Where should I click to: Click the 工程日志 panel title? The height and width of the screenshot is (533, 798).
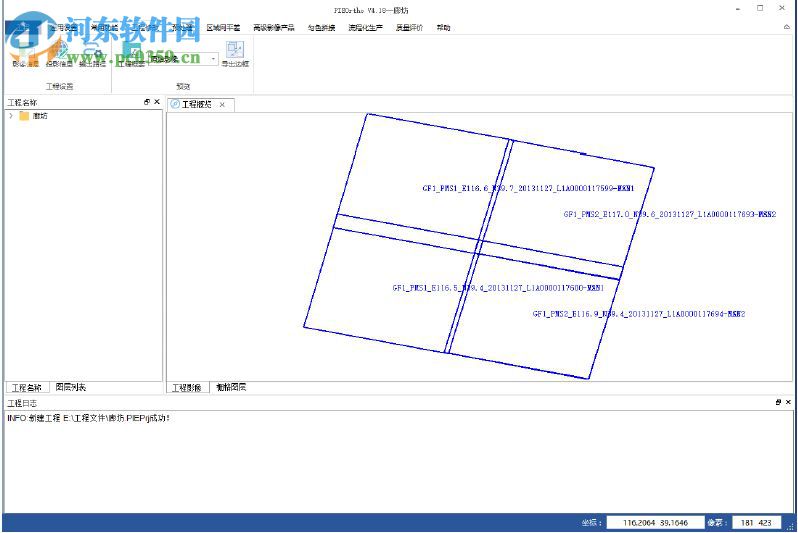coord(22,403)
